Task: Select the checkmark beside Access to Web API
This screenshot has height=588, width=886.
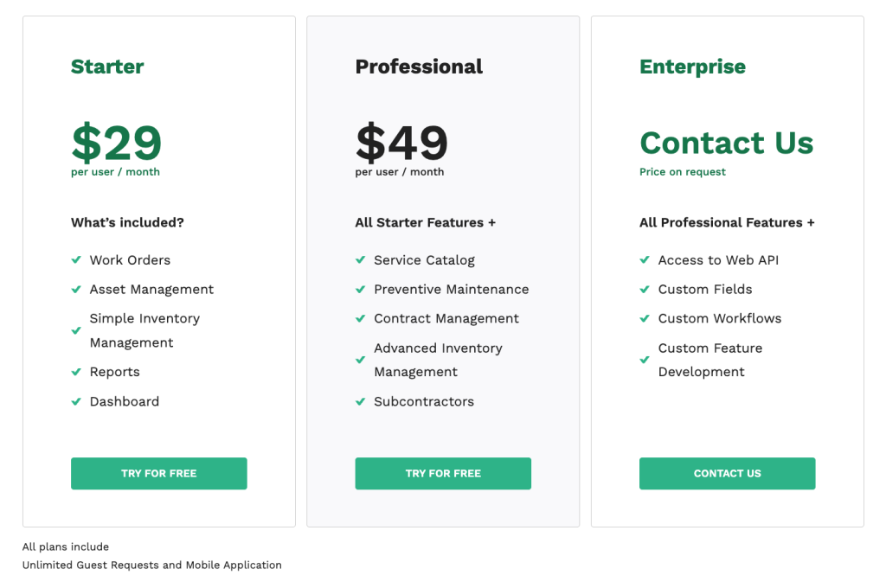Action: 645,260
